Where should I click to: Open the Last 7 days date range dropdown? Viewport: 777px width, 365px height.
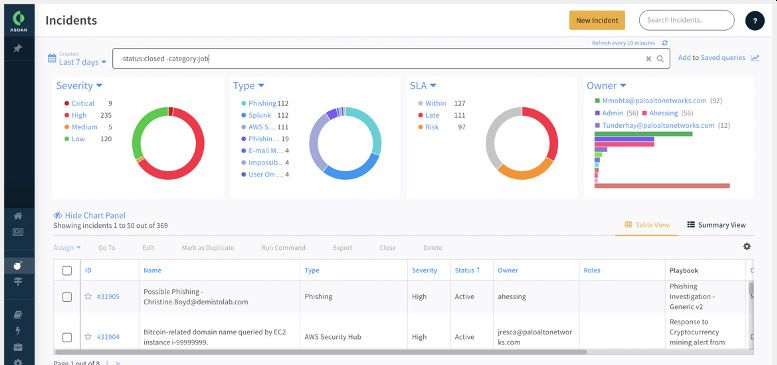click(x=83, y=62)
